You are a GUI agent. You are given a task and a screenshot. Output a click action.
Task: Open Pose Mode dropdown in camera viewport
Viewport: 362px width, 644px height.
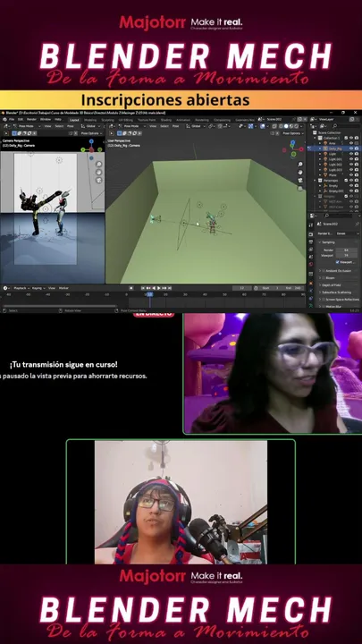click(x=27, y=126)
